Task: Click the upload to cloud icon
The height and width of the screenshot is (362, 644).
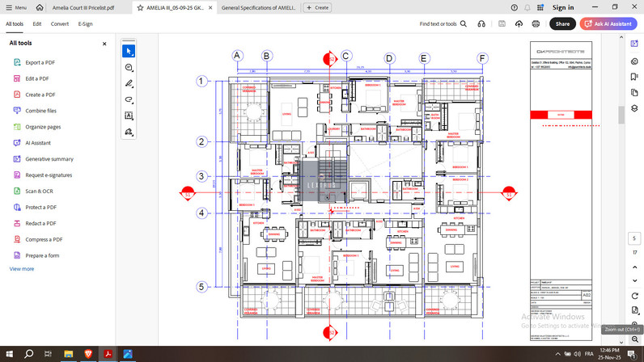Action: coord(519,24)
